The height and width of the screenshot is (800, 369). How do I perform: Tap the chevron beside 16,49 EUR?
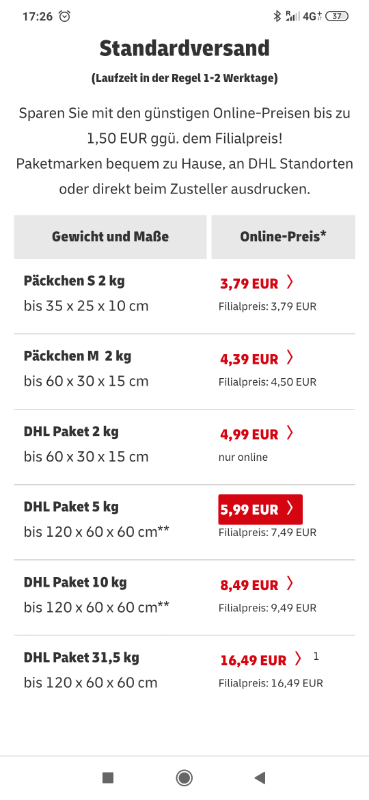[299, 659]
